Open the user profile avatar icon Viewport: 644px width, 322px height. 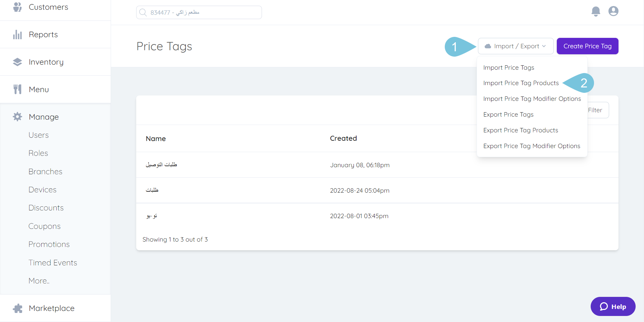(x=613, y=11)
